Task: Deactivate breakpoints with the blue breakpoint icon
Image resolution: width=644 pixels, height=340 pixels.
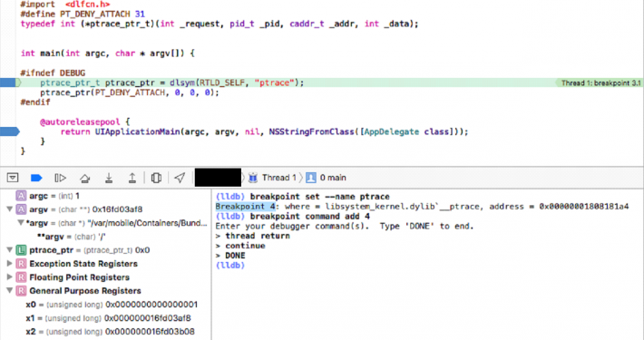Action: (36, 178)
